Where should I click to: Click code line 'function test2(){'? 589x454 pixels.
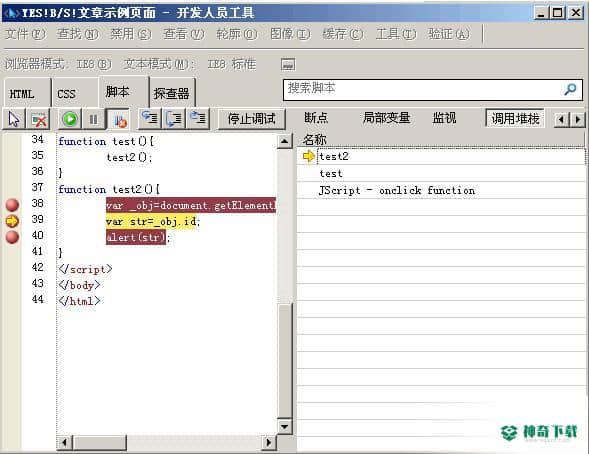(x=109, y=189)
